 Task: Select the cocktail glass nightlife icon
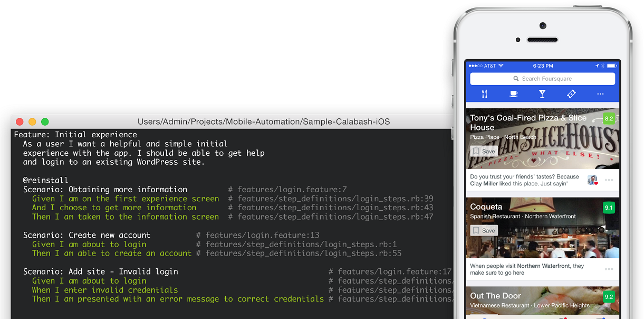(542, 94)
